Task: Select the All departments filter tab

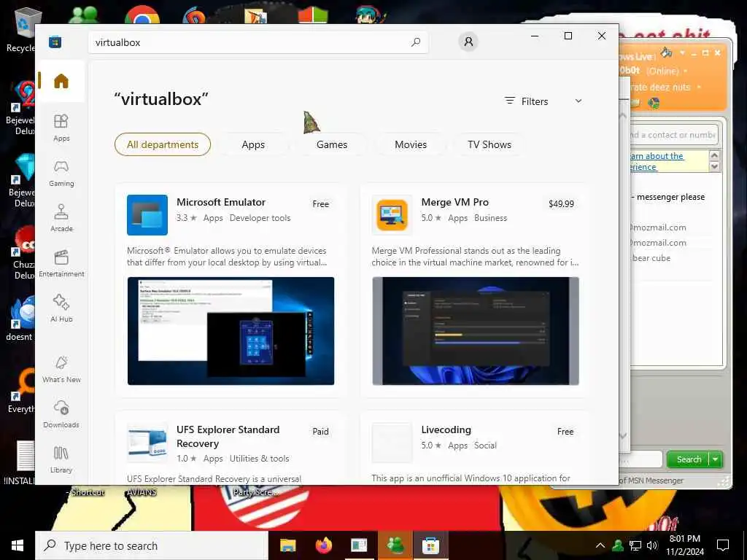Action: [163, 144]
